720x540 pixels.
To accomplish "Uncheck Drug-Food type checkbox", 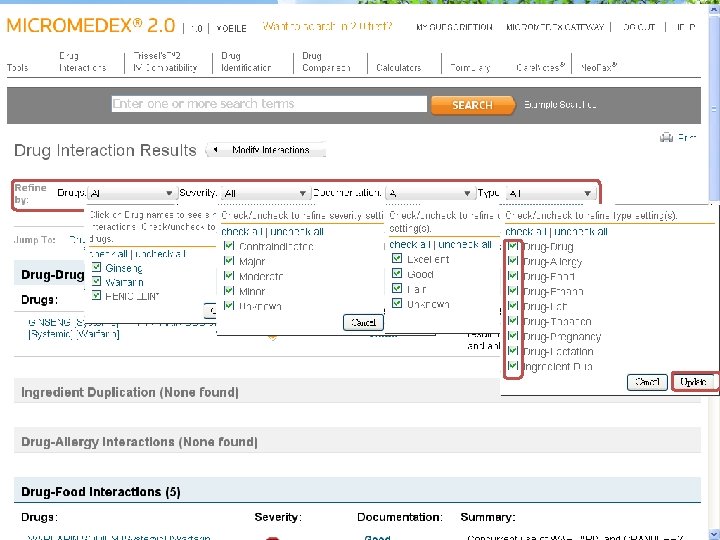I will tap(513, 276).
